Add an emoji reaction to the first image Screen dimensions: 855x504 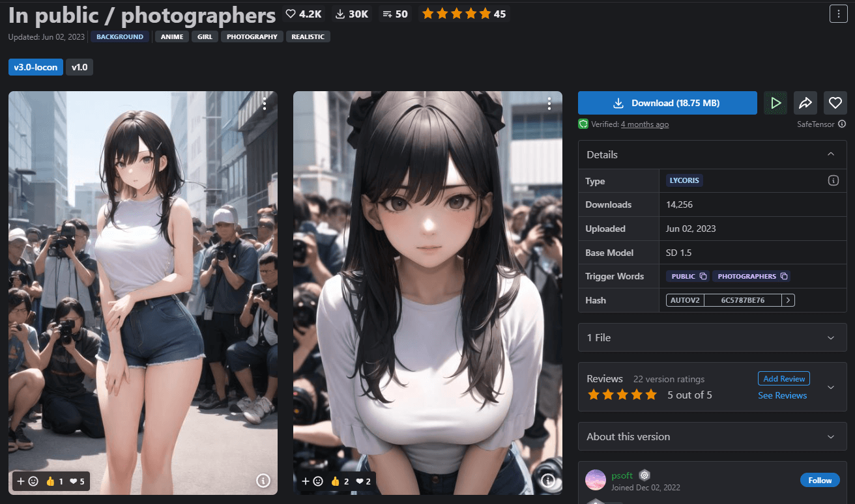[32, 481]
